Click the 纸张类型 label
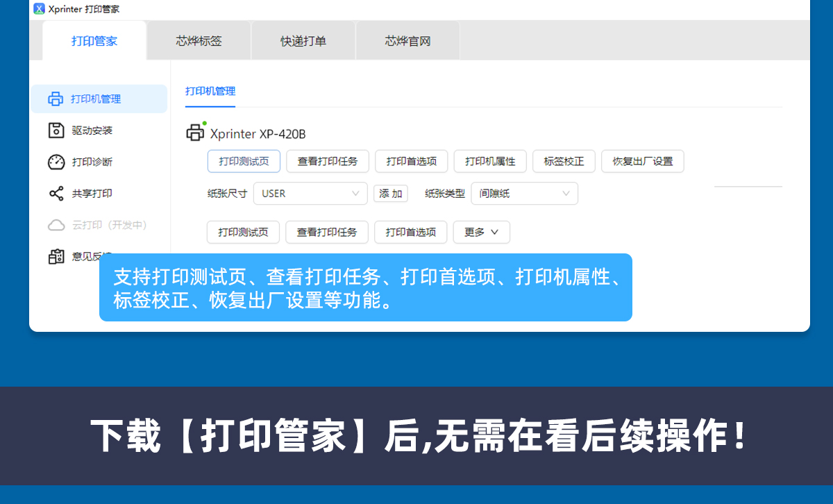Image resolution: width=833 pixels, height=504 pixels. tap(445, 194)
